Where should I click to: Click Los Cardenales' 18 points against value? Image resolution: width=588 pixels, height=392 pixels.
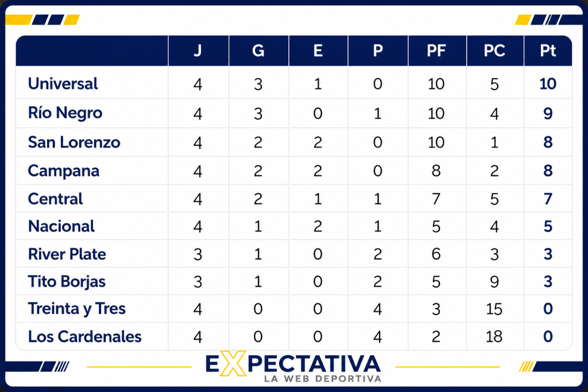(494, 336)
